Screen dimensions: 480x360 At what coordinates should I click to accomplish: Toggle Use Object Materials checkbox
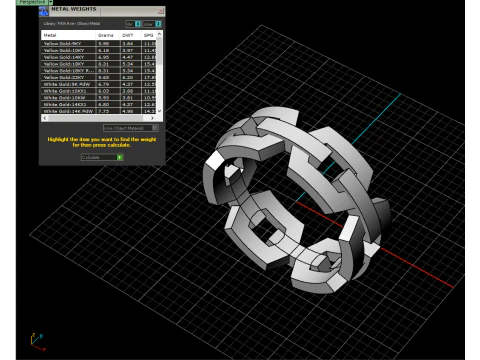pyautogui.click(x=155, y=128)
